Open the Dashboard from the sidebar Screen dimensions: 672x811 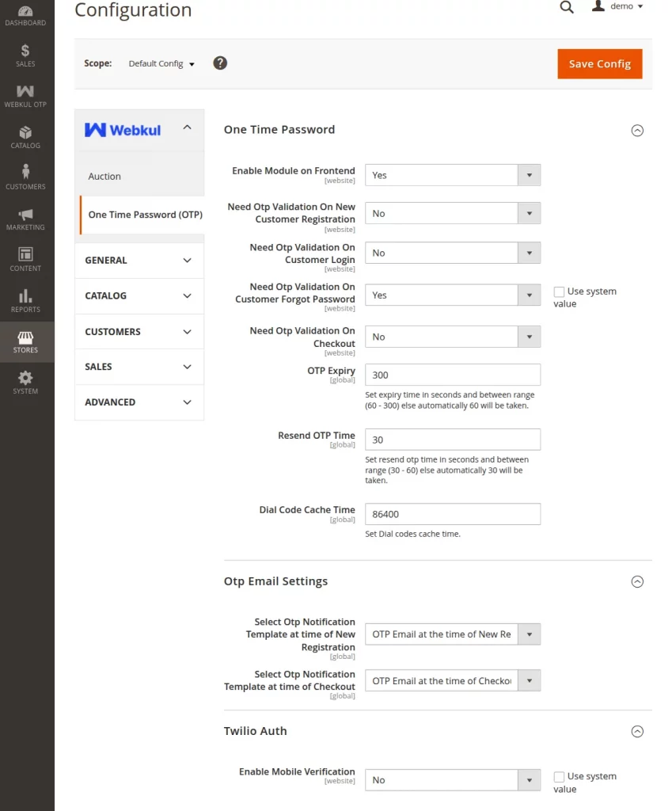click(x=25, y=14)
